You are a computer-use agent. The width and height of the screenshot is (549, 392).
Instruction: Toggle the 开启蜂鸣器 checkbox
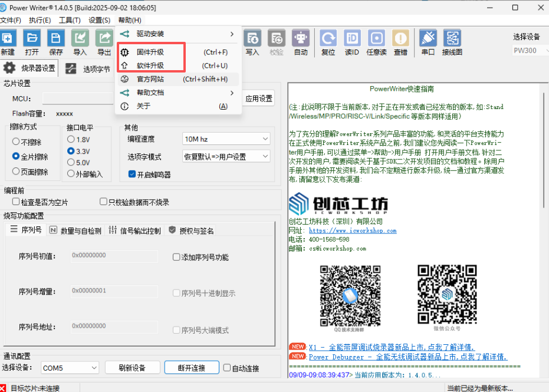(x=132, y=174)
